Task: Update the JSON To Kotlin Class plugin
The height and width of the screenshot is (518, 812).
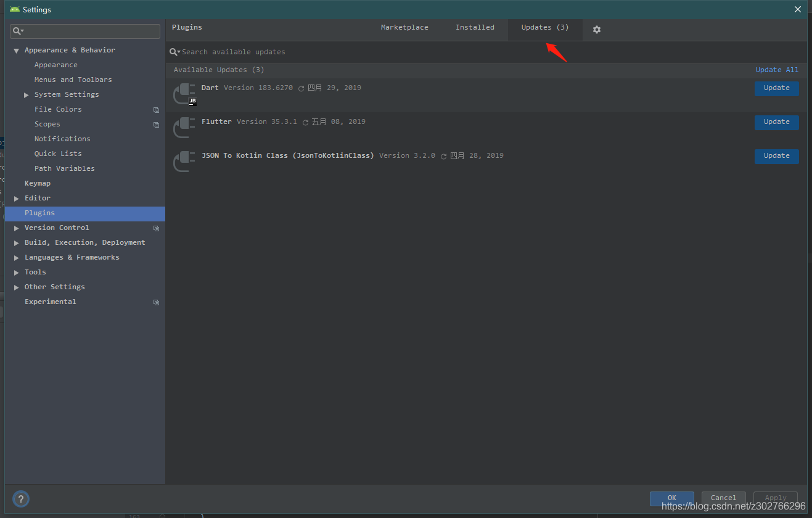Action: pos(776,156)
